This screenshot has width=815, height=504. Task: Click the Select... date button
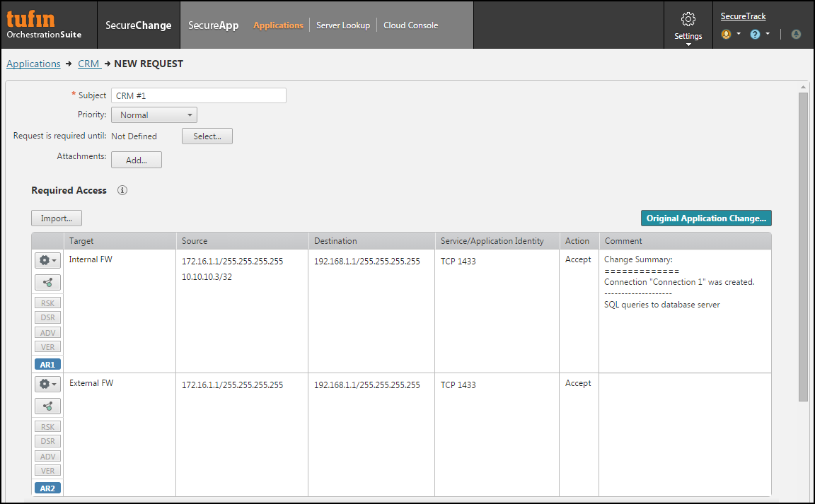pos(207,136)
